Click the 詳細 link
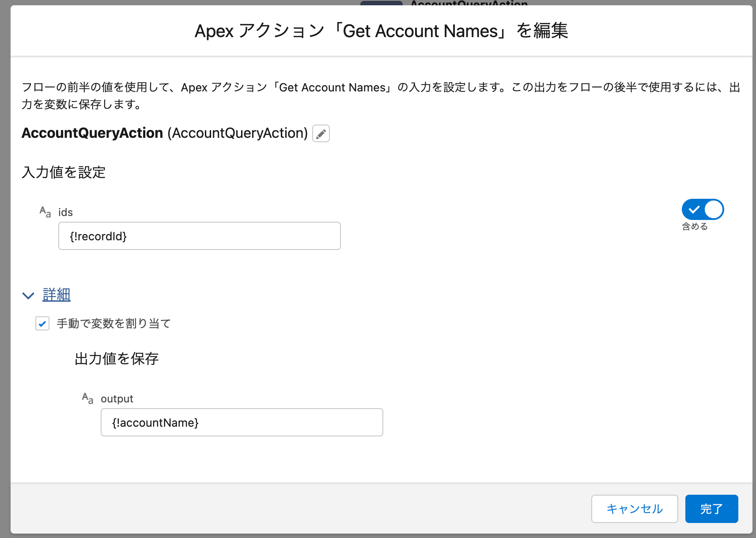 (57, 295)
